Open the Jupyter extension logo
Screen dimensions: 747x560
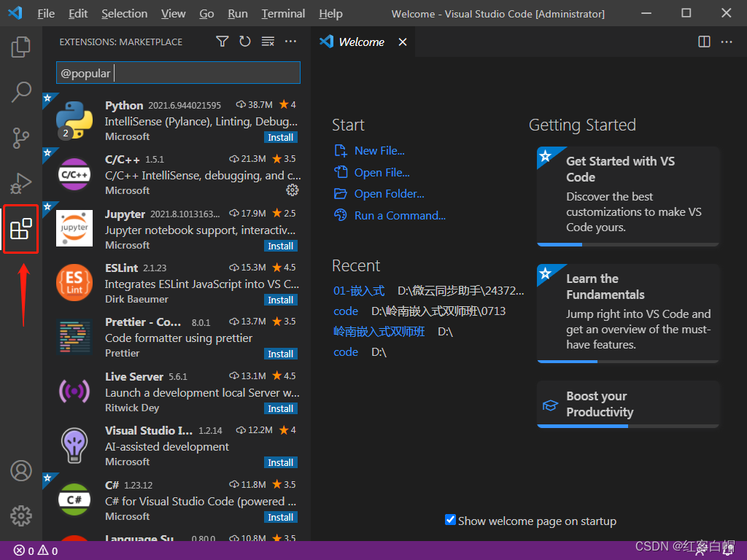coord(74,228)
